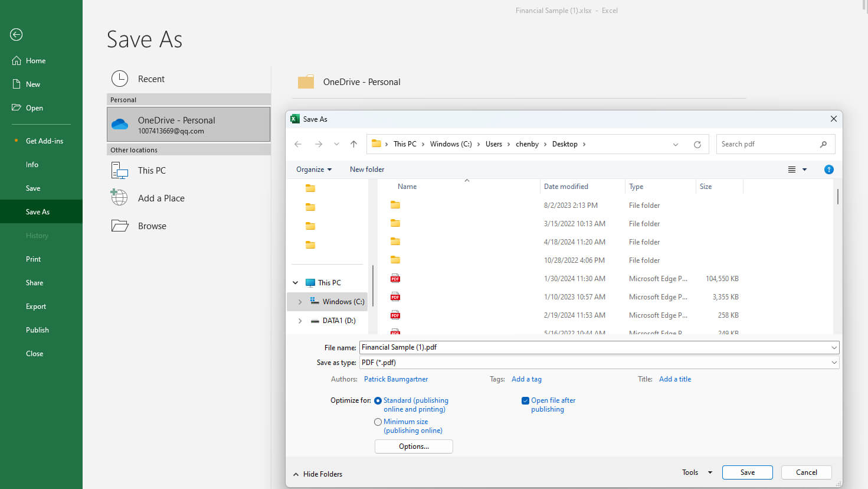Image resolution: width=868 pixels, height=489 pixels.
Task: Open the Export page
Action: coord(35,306)
